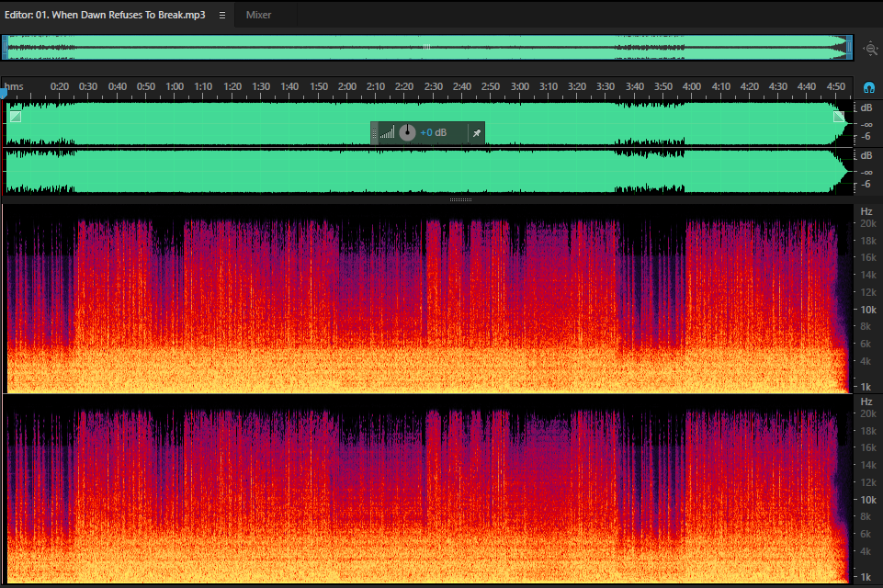883x588 pixels.
Task: Switch to the Mixer tab
Action: 258,16
